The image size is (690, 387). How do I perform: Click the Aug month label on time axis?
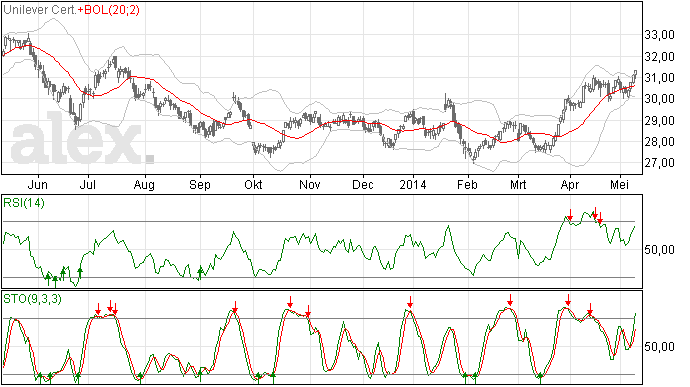coord(144,184)
